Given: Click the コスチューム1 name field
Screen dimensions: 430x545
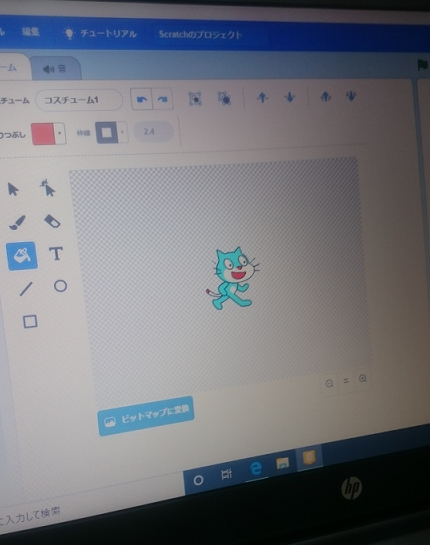Looking at the screenshot, I should [x=79, y=100].
